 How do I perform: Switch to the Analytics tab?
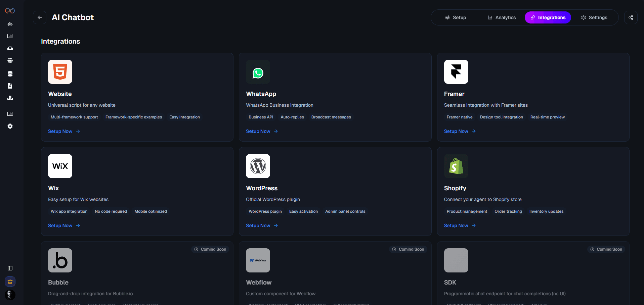click(502, 17)
